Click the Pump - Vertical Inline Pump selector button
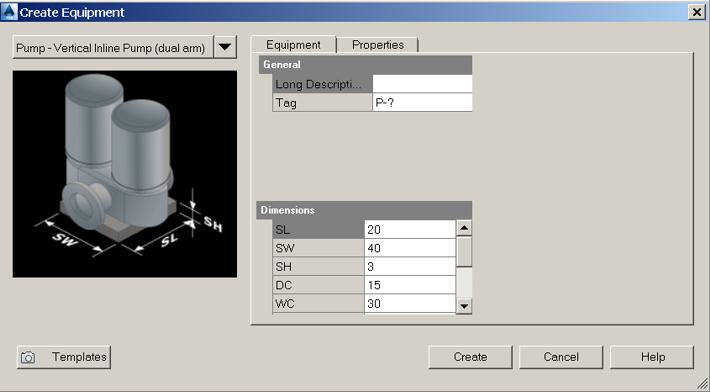Screen dimensions: 710x392 (x=113, y=47)
